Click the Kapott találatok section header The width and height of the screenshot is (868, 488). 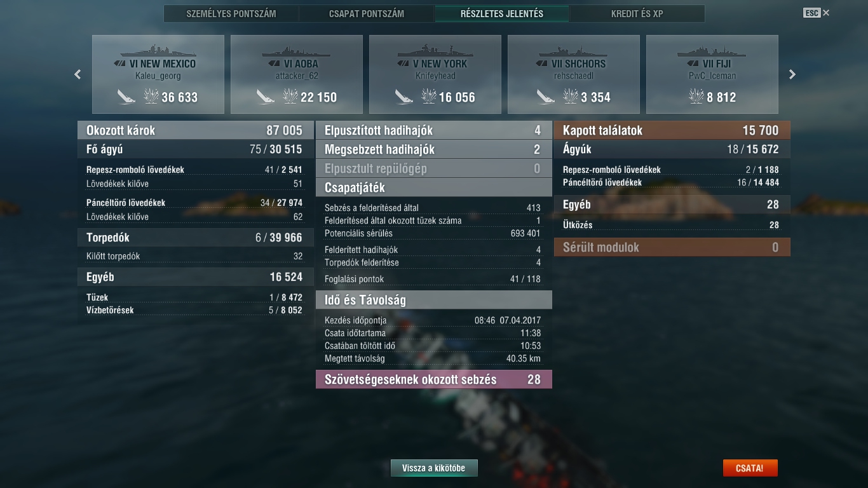pyautogui.click(x=672, y=130)
